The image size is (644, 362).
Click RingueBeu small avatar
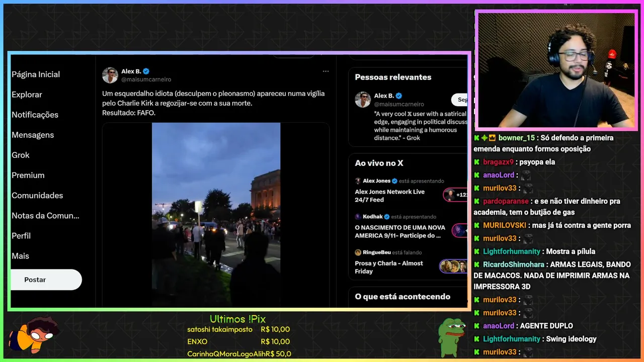[358, 252]
